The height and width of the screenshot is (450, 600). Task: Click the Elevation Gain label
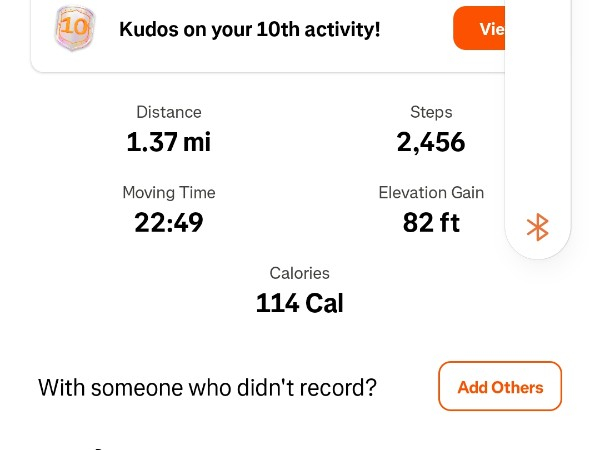(431, 192)
